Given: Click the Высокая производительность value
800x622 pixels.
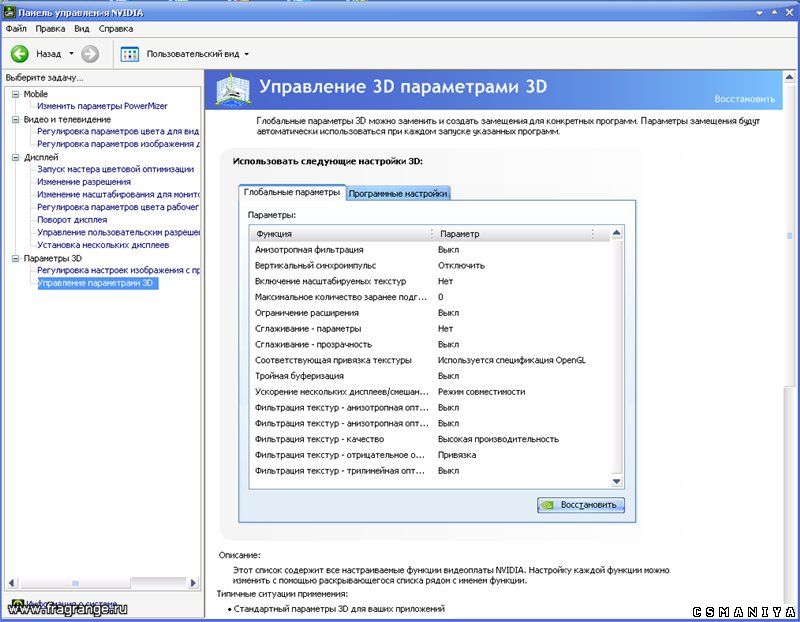Looking at the screenshot, I should point(498,440).
